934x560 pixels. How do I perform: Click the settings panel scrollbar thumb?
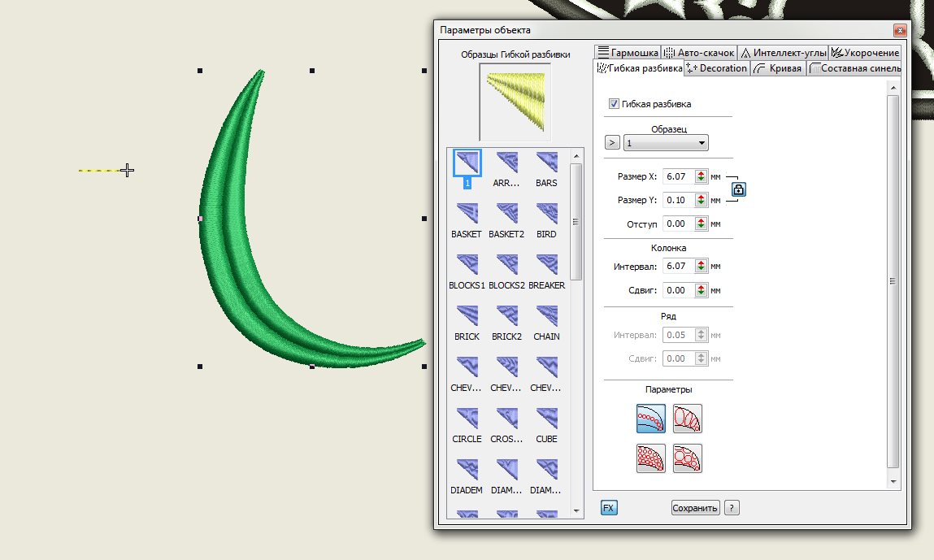pos(893,281)
